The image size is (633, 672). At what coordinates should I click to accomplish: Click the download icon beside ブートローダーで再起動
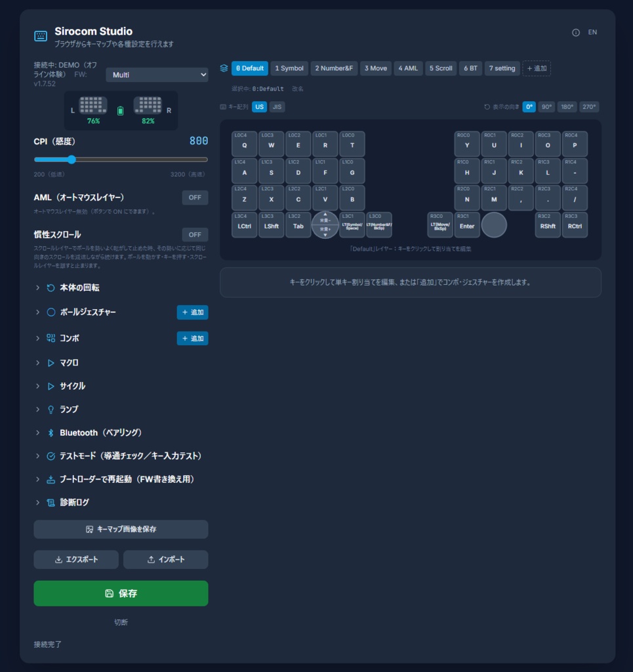click(x=51, y=479)
